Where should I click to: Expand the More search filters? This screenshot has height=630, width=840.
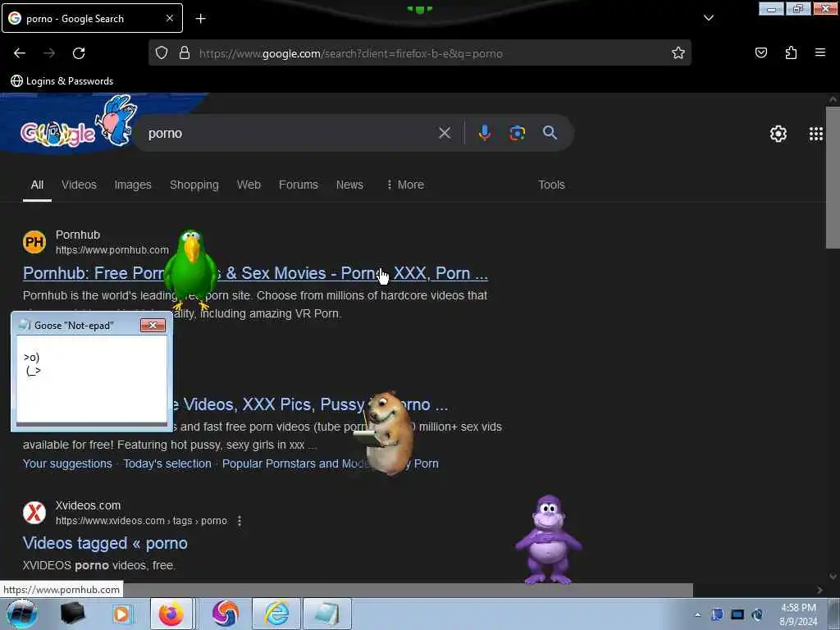[405, 185]
